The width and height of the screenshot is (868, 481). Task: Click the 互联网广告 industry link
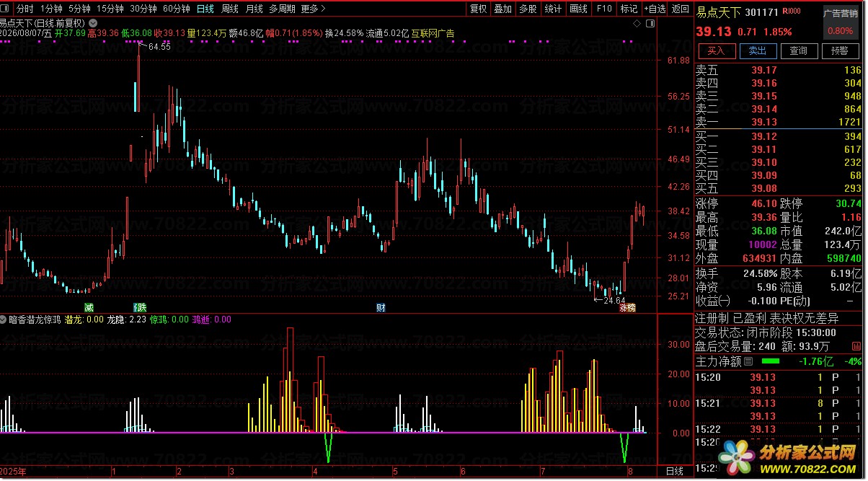click(x=433, y=33)
